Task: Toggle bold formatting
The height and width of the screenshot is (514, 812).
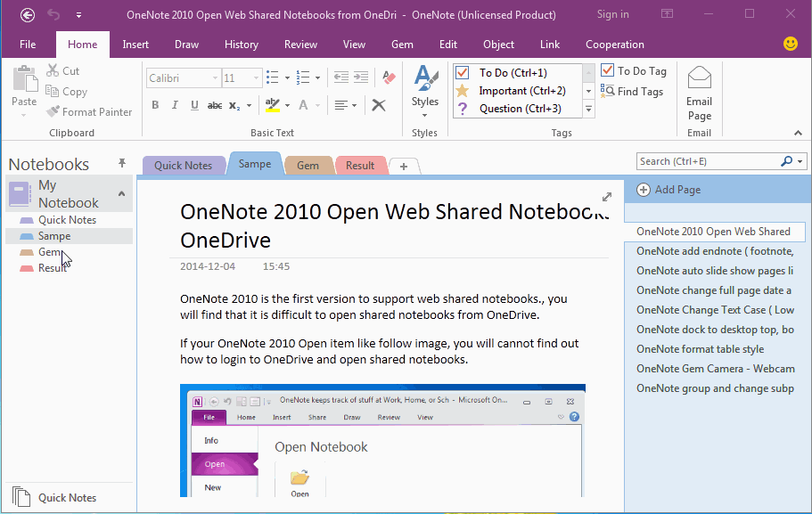Action: (155, 105)
